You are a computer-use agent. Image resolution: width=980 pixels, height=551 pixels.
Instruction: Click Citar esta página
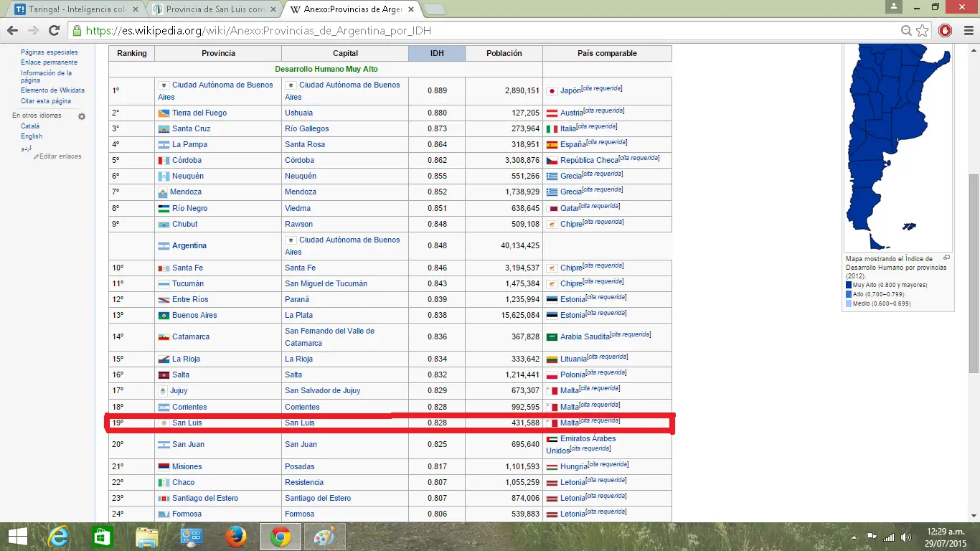coord(46,101)
